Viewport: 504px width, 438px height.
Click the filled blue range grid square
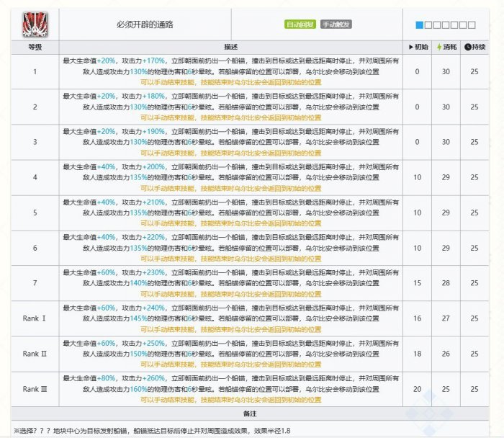point(420,25)
